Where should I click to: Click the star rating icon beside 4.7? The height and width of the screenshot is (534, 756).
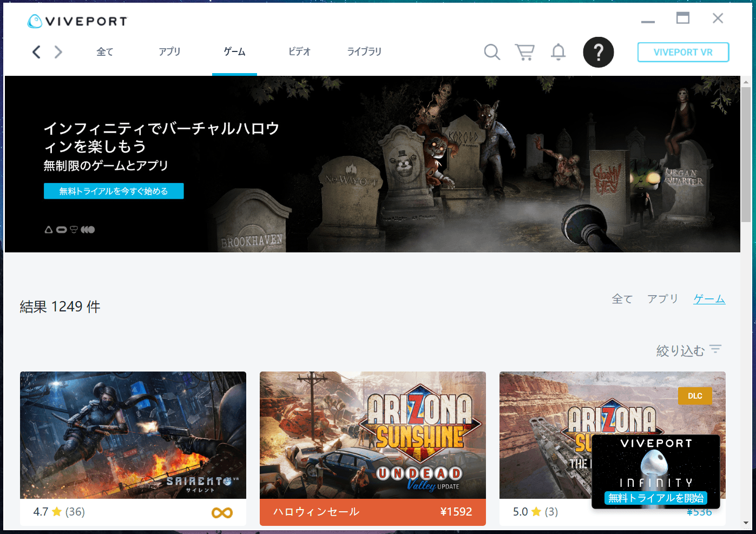(x=57, y=512)
